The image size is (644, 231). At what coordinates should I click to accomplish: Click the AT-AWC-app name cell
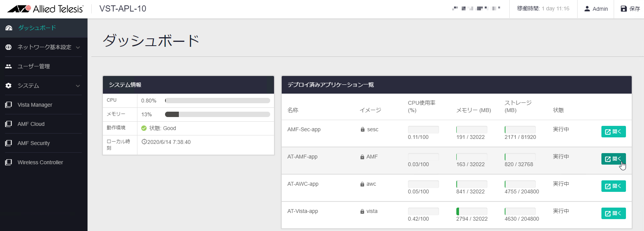tap(303, 184)
